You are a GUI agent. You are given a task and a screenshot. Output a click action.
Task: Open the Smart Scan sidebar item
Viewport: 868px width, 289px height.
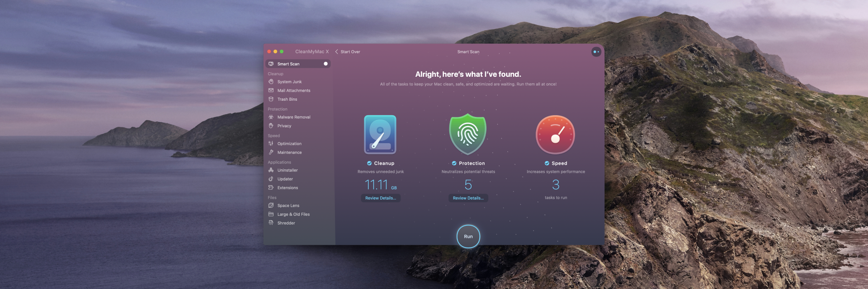[298, 64]
